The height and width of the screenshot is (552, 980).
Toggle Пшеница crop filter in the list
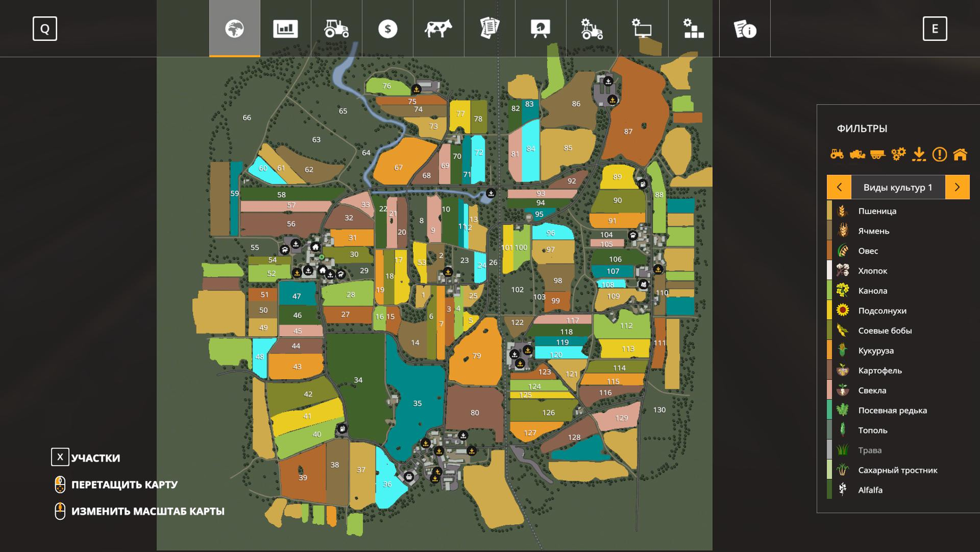coord(877,211)
